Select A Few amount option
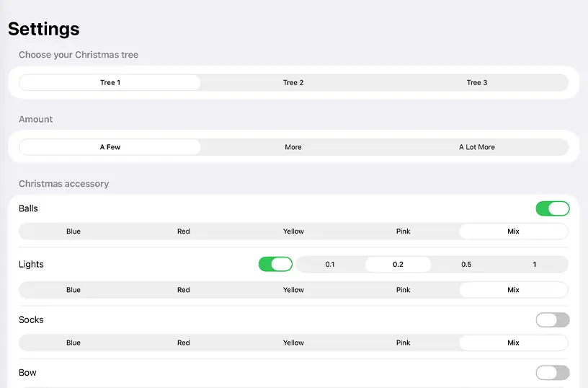The height and width of the screenshot is (388, 588). (110, 147)
